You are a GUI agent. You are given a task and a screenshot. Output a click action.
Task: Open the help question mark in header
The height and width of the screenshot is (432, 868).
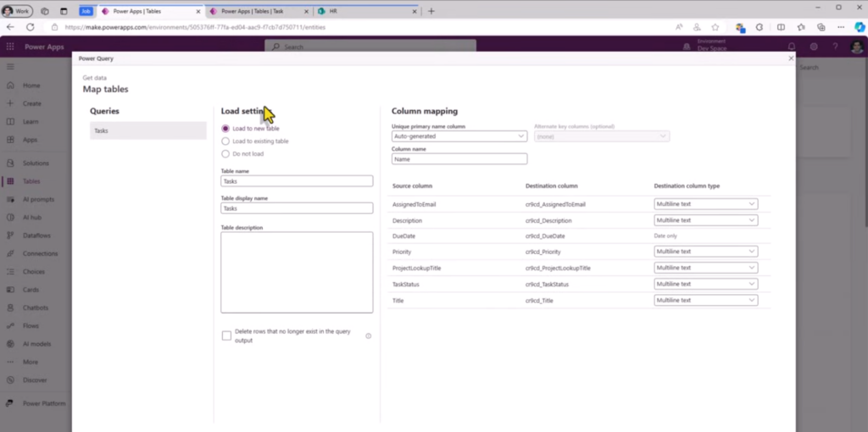[835, 47]
